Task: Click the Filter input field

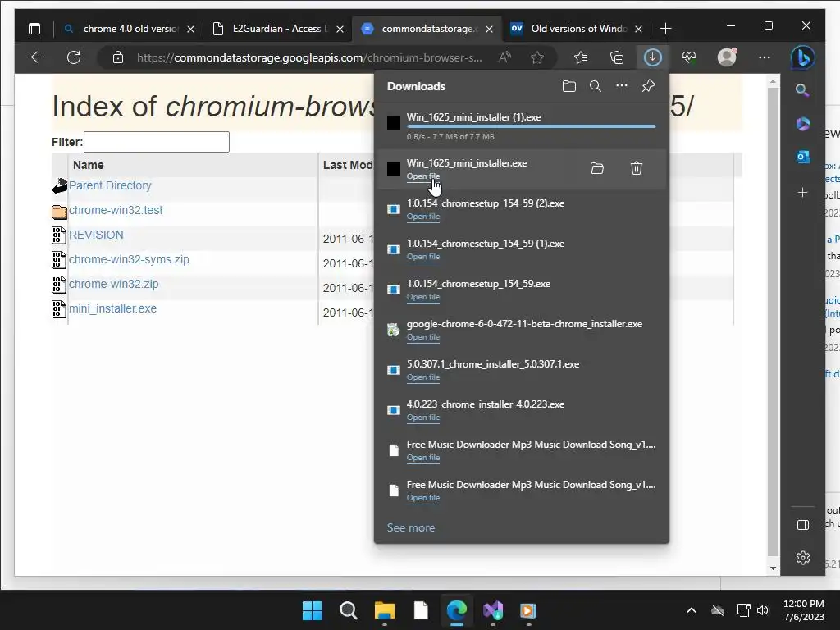Action: (x=157, y=142)
